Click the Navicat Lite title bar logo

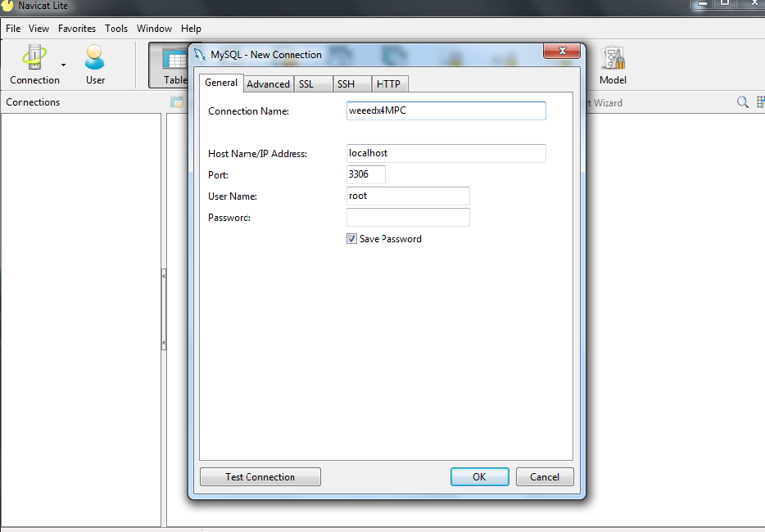(x=8, y=6)
